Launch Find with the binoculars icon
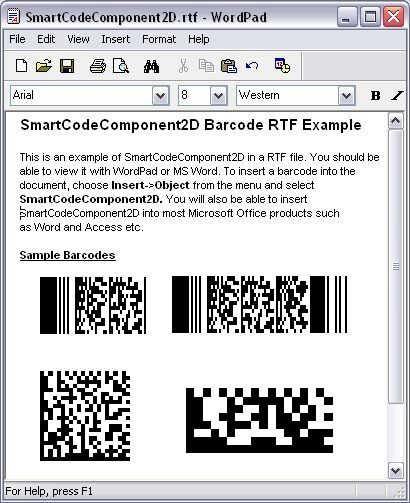Screen dimensions: 410x503 (151, 66)
